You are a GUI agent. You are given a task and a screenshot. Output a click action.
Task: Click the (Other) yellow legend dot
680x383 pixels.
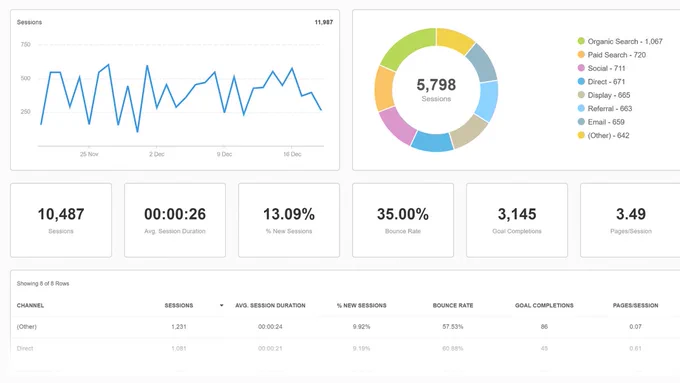(x=581, y=135)
